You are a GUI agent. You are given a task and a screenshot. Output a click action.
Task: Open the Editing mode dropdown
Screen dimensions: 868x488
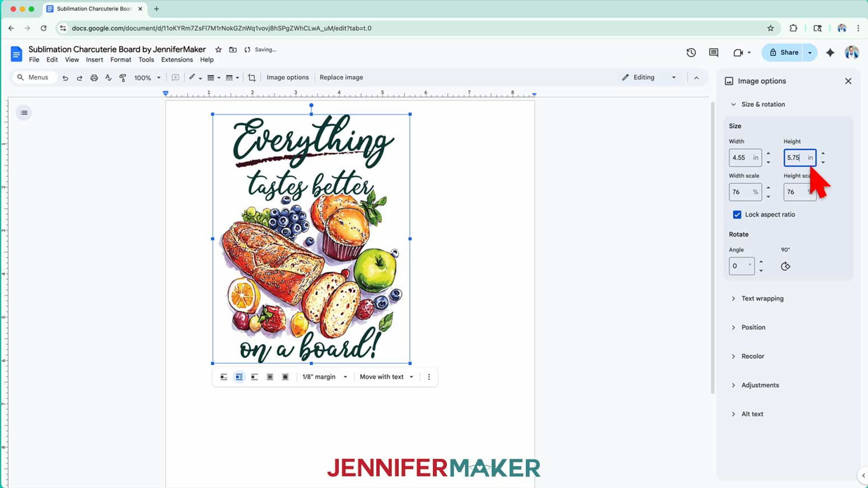[x=649, y=78]
